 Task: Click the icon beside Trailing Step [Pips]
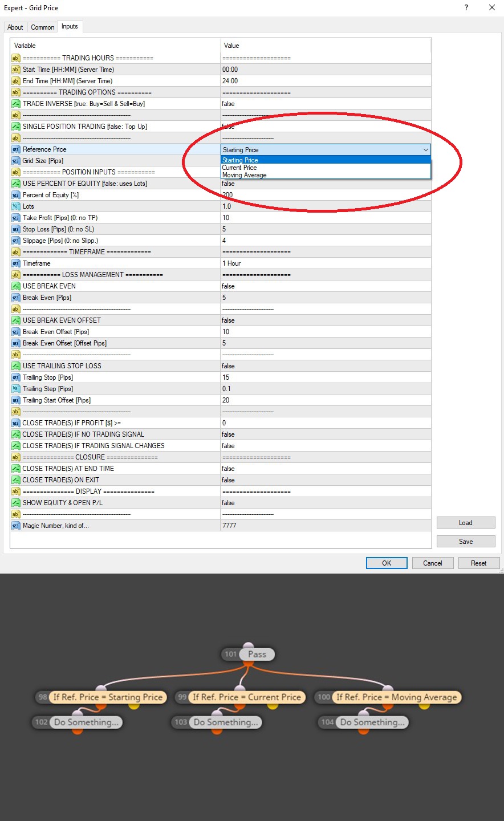(x=16, y=389)
